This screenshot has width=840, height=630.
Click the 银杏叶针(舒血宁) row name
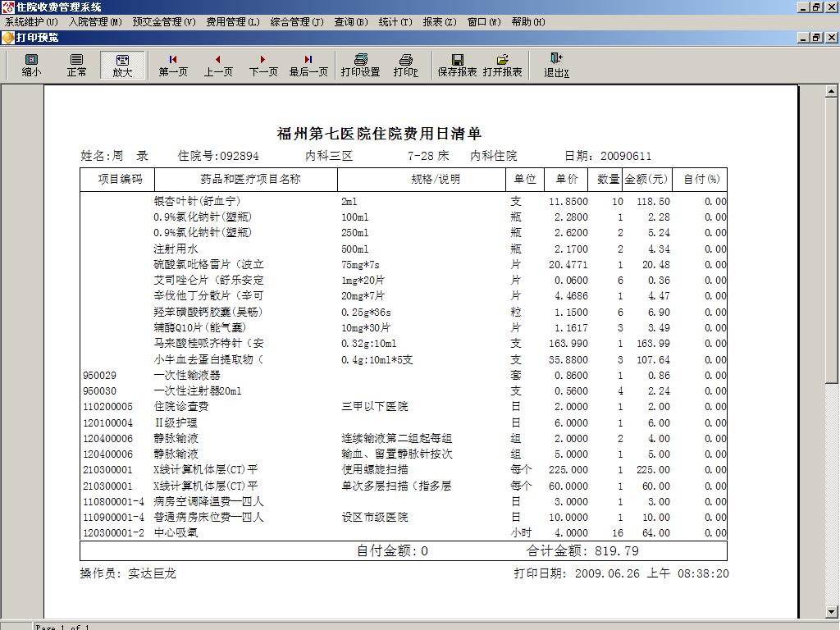click(197, 202)
